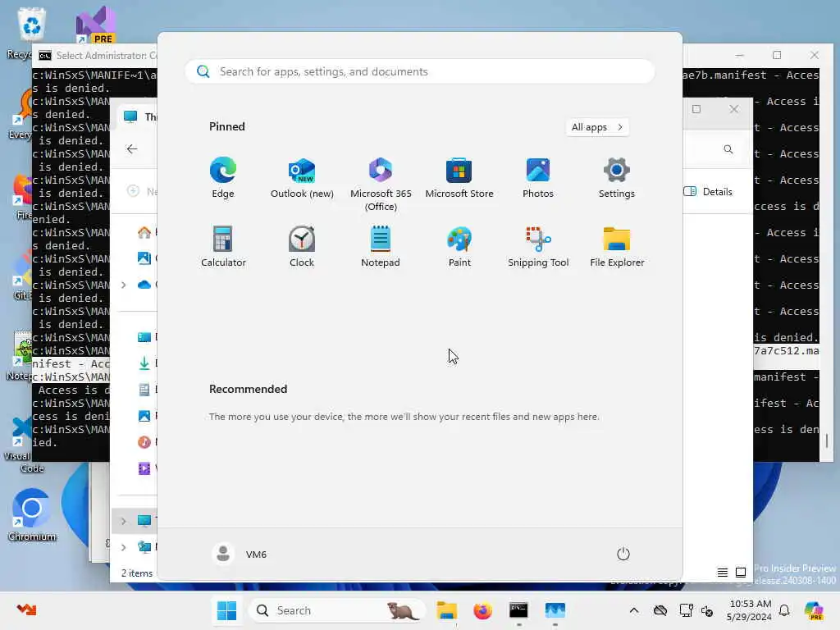The width and height of the screenshot is (840, 630).
Task: Switch File Explorer to large icons view
Action: tap(741, 573)
